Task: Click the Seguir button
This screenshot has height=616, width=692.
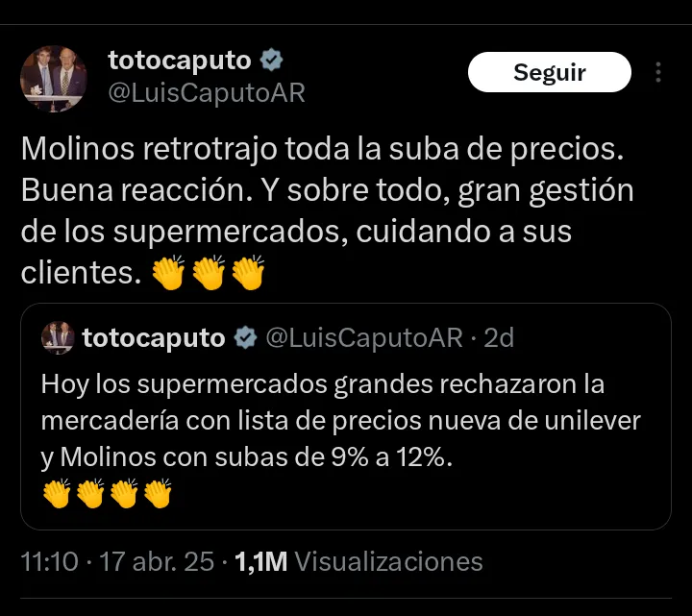Action: pyautogui.click(x=549, y=72)
